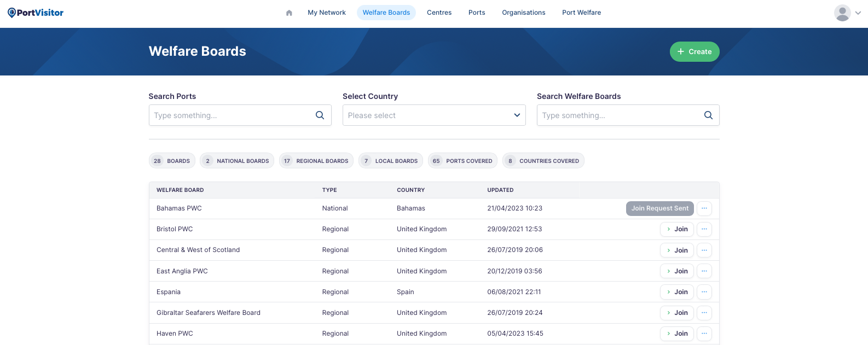Focus the Search Welfare Boards input field
This screenshot has width=868, height=345.
click(628, 115)
